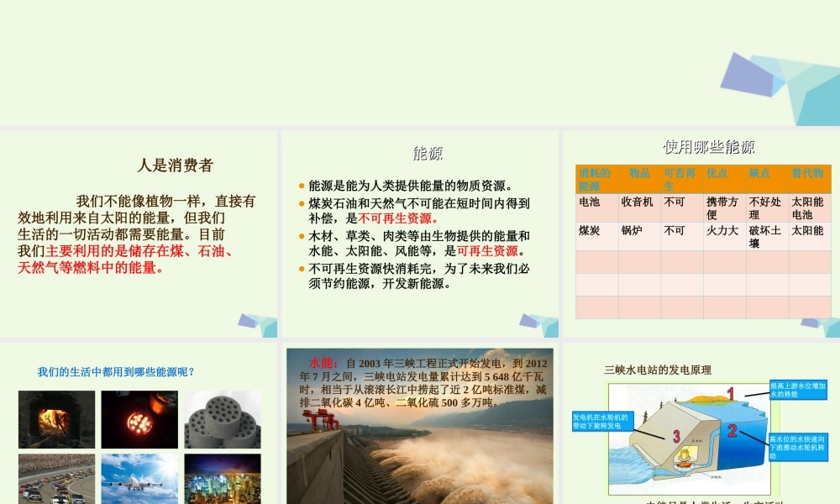The width and height of the screenshot is (840, 504).
Task: Click the 物品 table header
Action: (x=639, y=180)
